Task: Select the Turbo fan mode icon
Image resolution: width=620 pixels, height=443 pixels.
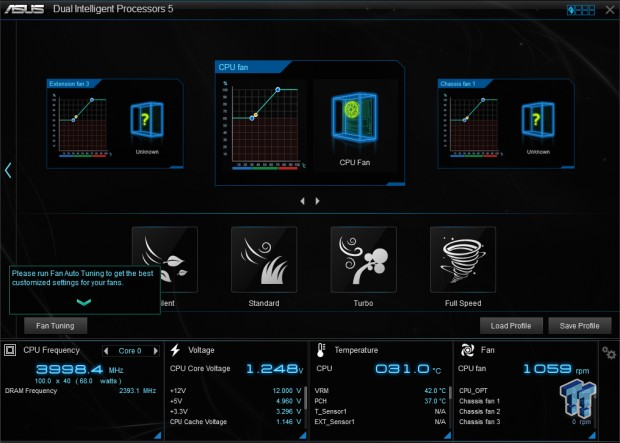Action: (x=363, y=259)
